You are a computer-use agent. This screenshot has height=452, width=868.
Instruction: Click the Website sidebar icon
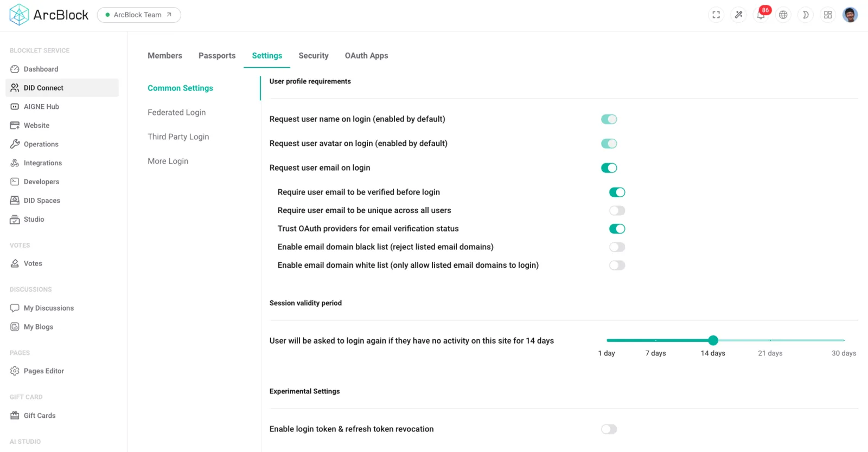[x=15, y=125]
